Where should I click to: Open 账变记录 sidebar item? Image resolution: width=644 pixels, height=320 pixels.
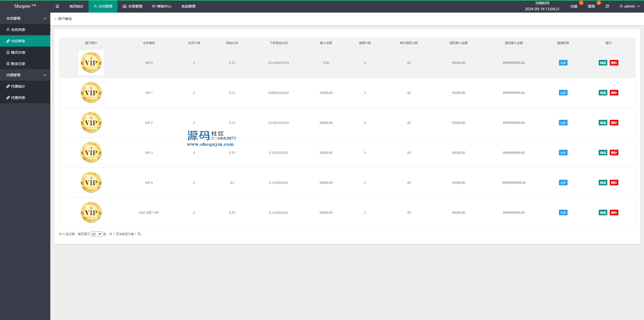[x=18, y=64]
